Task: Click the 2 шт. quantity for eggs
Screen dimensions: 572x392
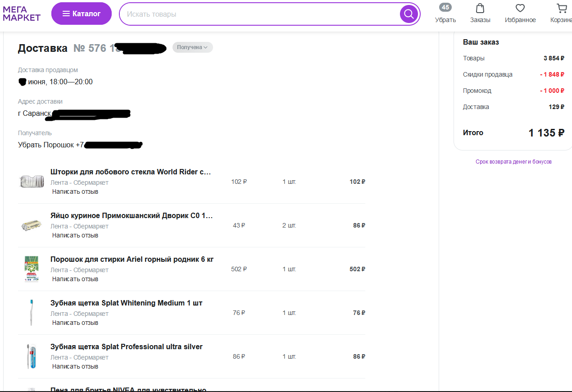Action: pos(289,225)
